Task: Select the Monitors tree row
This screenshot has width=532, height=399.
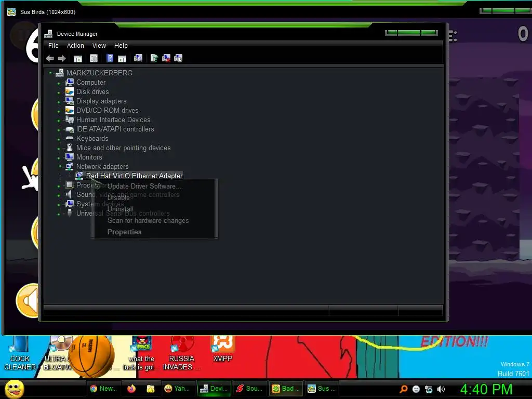Action: click(89, 157)
